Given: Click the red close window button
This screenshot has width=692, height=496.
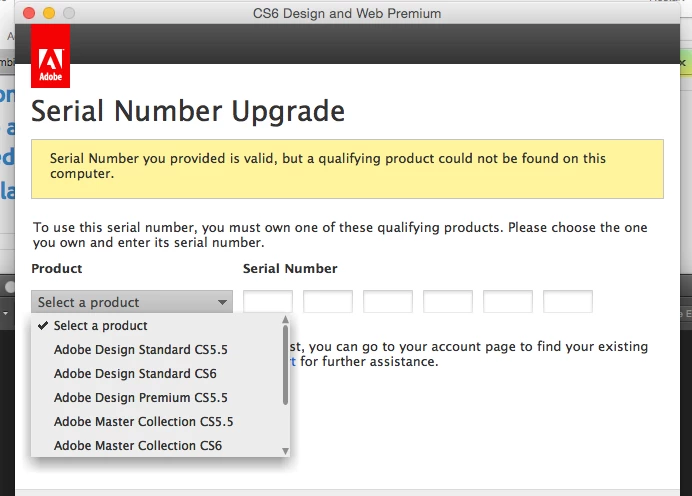Looking at the screenshot, I should click(x=29, y=13).
